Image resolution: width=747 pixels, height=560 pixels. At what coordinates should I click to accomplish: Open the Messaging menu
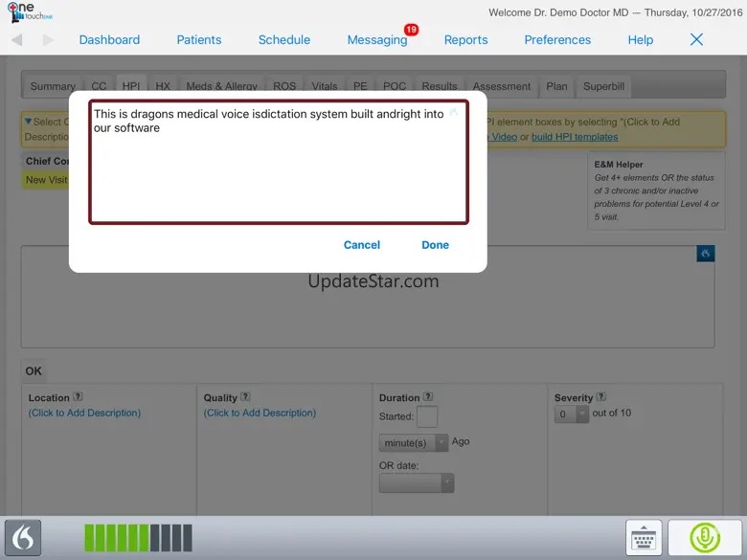point(377,40)
